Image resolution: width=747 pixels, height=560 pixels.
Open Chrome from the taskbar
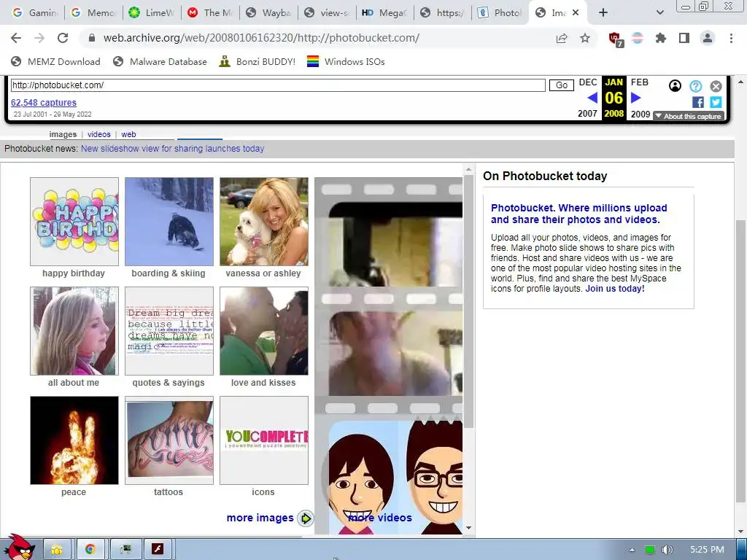tap(90, 550)
